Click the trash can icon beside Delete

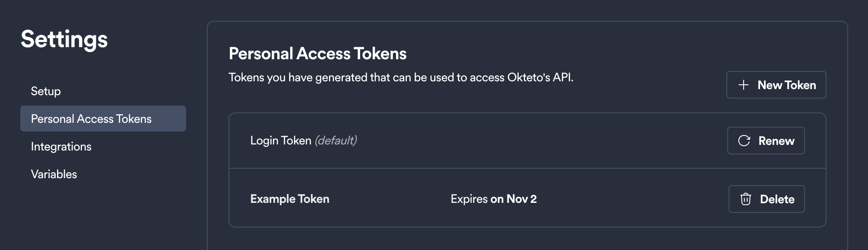click(x=745, y=199)
